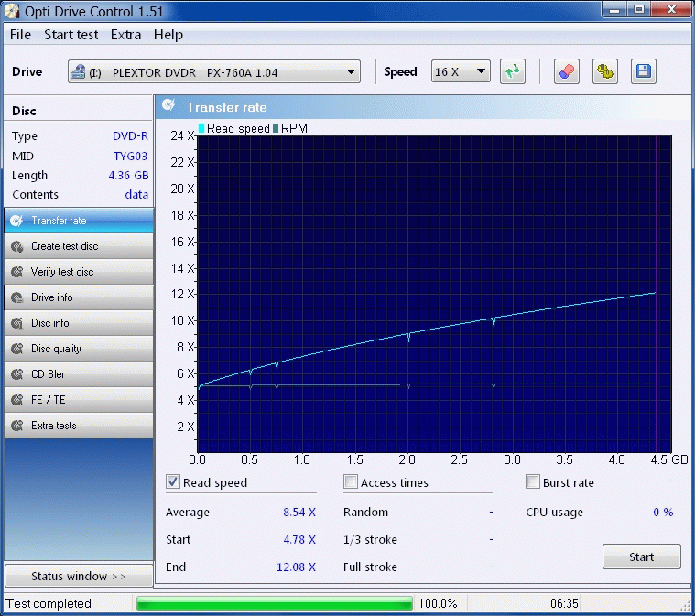Open the 16 X speed dropdown
The height and width of the screenshot is (616, 695).
tap(461, 71)
